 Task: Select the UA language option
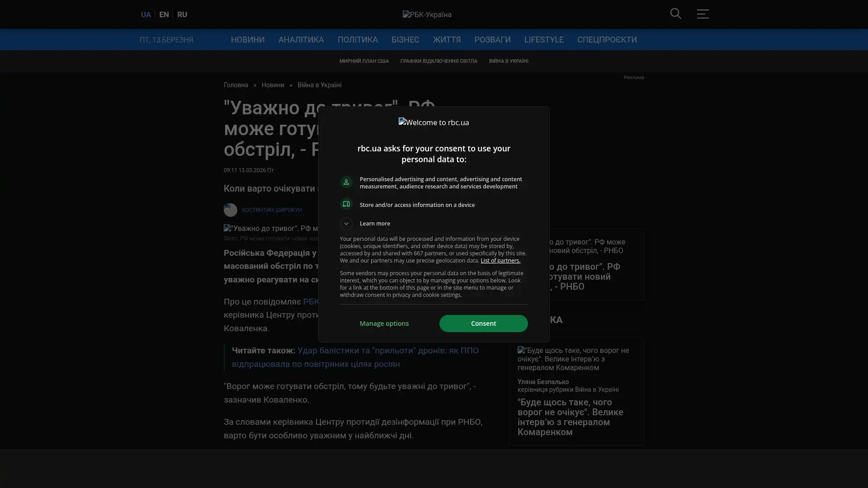tap(146, 14)
